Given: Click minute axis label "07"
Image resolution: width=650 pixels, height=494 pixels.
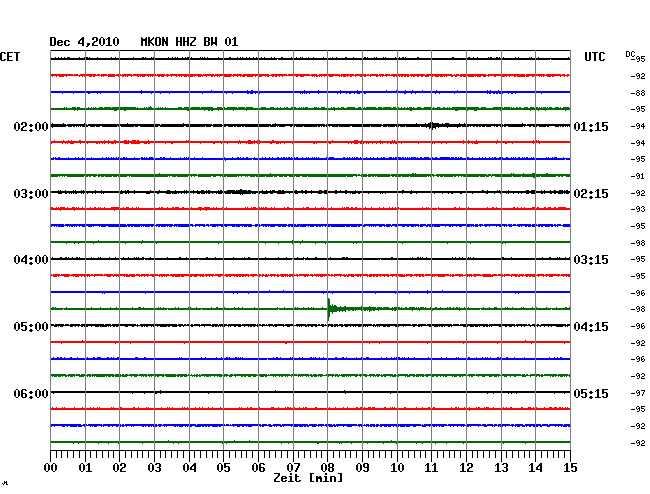Looking at the screenshot, I should pyautogui.click(x=293, y=467).
